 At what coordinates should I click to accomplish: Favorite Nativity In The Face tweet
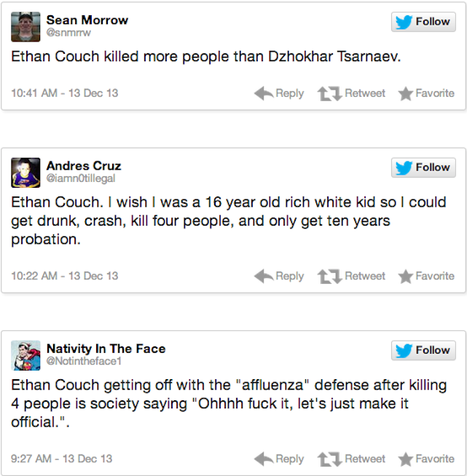point(426,459)
